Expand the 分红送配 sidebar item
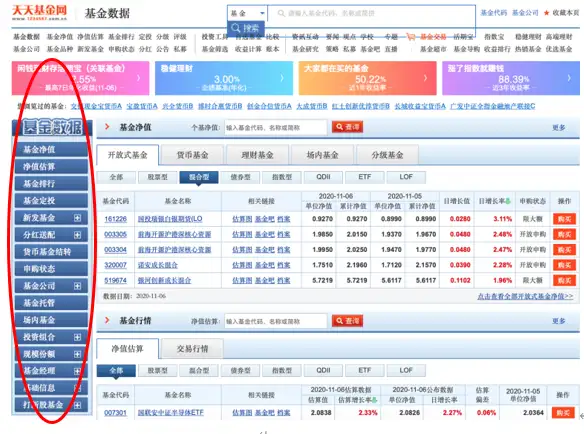Viewport: 584px width, 434px height. click(77, 235)
